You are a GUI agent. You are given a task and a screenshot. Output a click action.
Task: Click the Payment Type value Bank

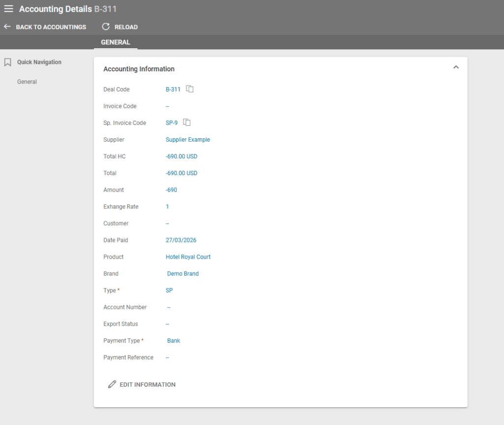point(173,340)
